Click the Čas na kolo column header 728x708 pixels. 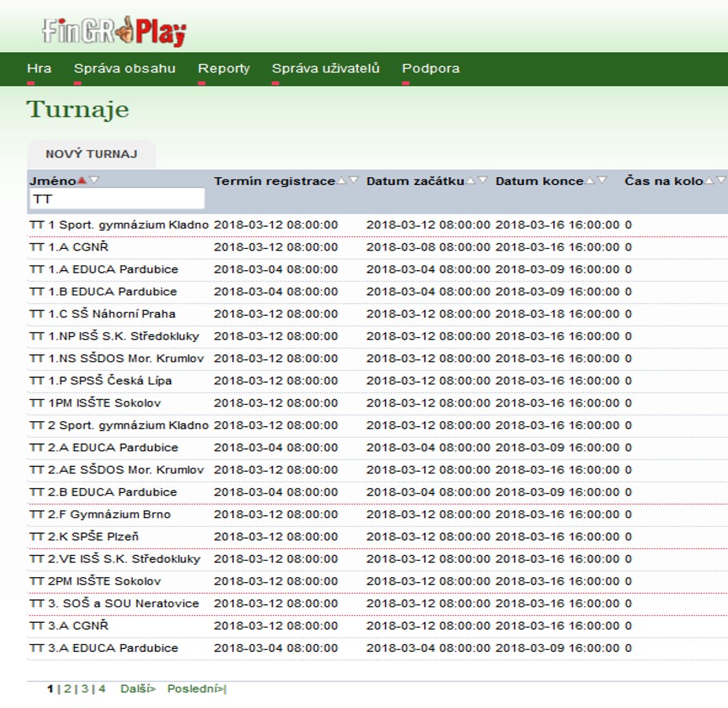click(663, 180)
